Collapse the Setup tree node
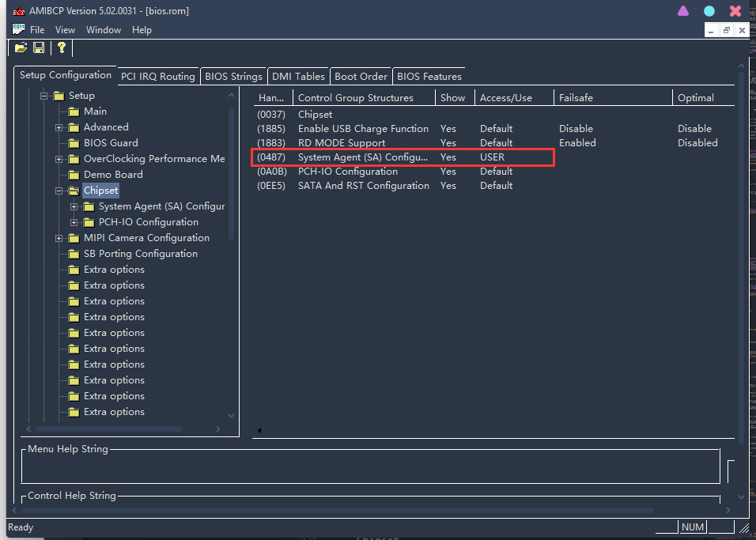The image size is (756, 540). tap(43, 96)
